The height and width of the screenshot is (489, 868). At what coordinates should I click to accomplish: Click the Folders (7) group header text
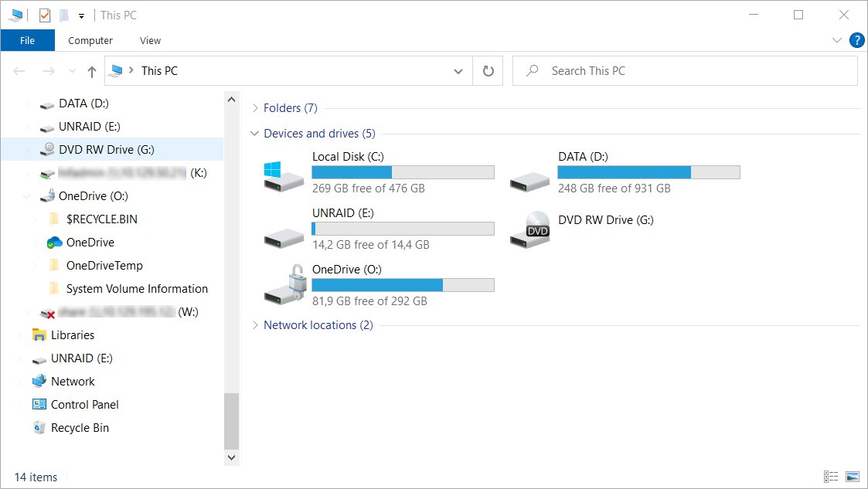pyautogui.click(x=291, y=108)
